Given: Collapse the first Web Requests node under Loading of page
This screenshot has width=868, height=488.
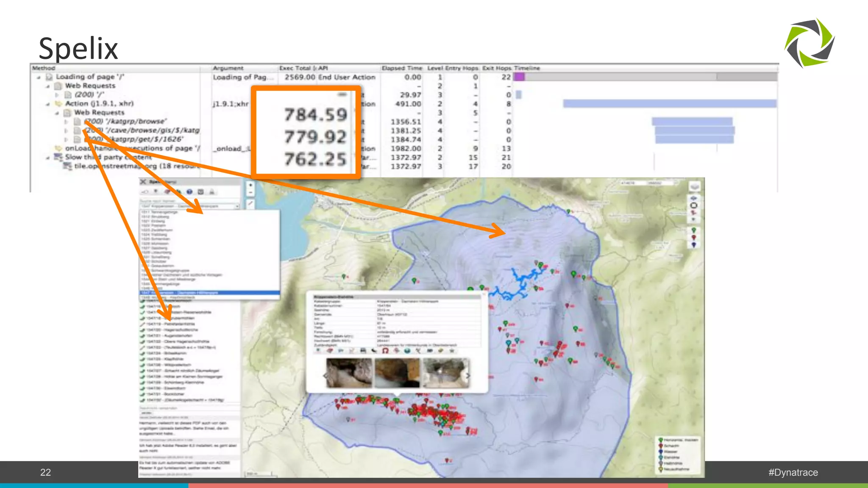Looking at the screenshot, I should coord(47,86).
